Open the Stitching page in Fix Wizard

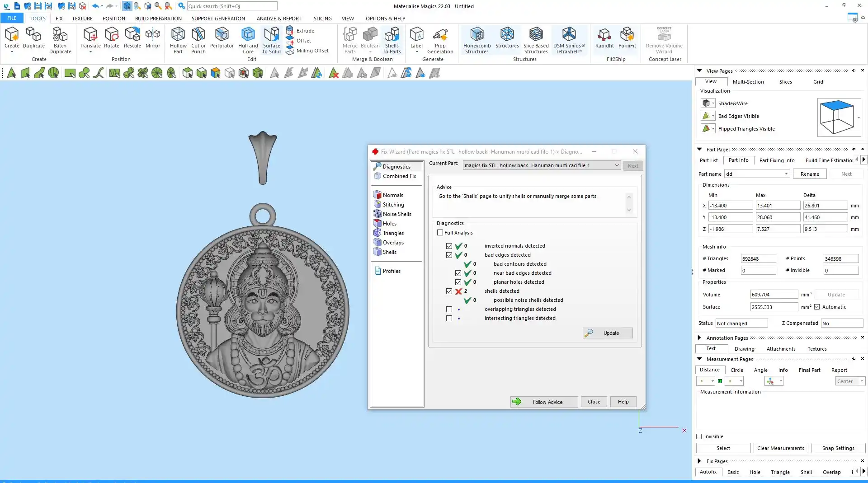pos(393,205)
